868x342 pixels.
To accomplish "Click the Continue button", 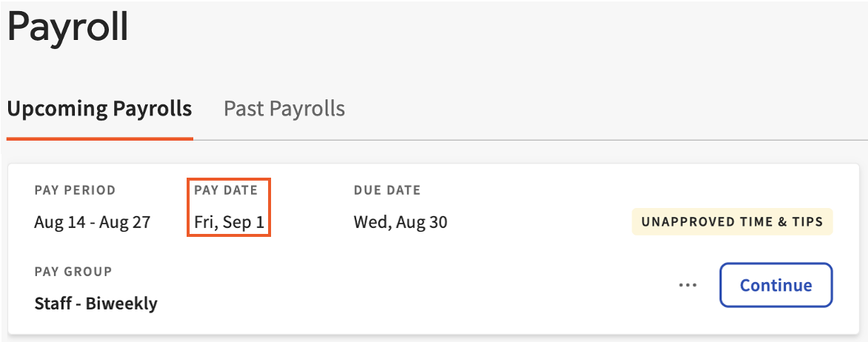I will click(775, 285).
